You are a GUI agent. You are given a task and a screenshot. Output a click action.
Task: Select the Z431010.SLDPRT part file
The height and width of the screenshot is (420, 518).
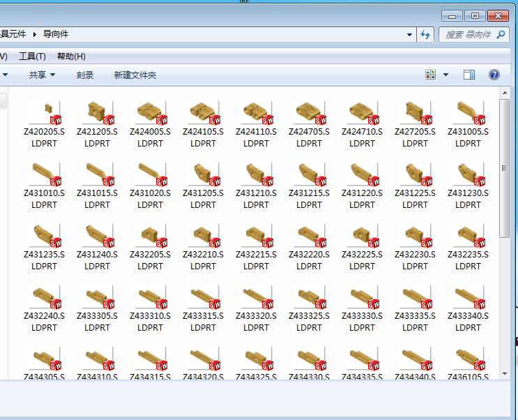(44, 186)
